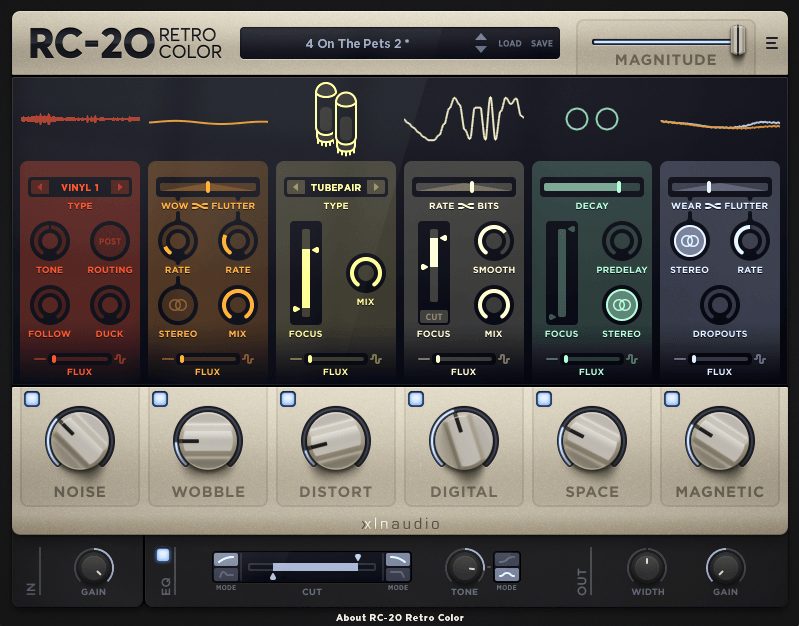Click the Wow-Flutter link icon
Screen dimensions: 799x626
(200, 206)
